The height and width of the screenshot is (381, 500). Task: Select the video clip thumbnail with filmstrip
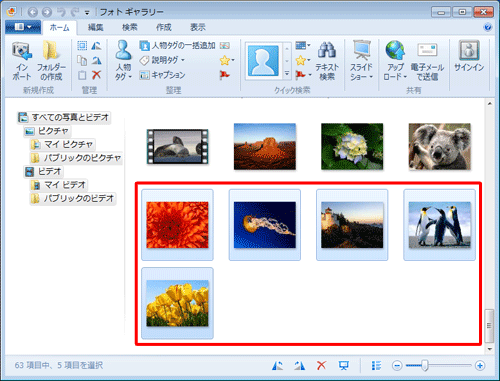tap(177, 147)
